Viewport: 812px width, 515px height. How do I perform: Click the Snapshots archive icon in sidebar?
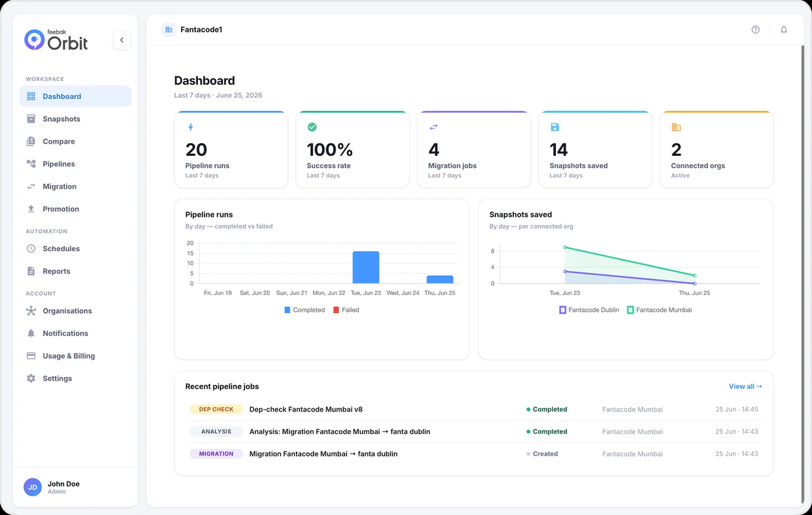point(31,119)
